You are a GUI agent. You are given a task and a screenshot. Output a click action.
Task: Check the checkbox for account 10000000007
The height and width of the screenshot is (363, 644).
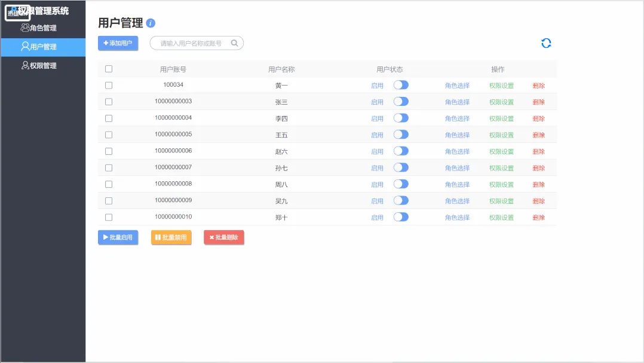[x=109, y=167]
